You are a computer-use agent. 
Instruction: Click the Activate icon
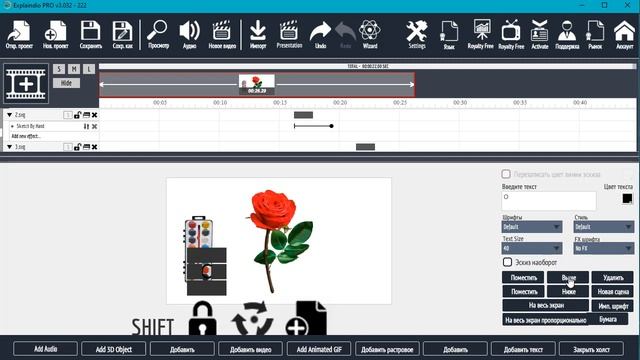(x=540, y=34)
